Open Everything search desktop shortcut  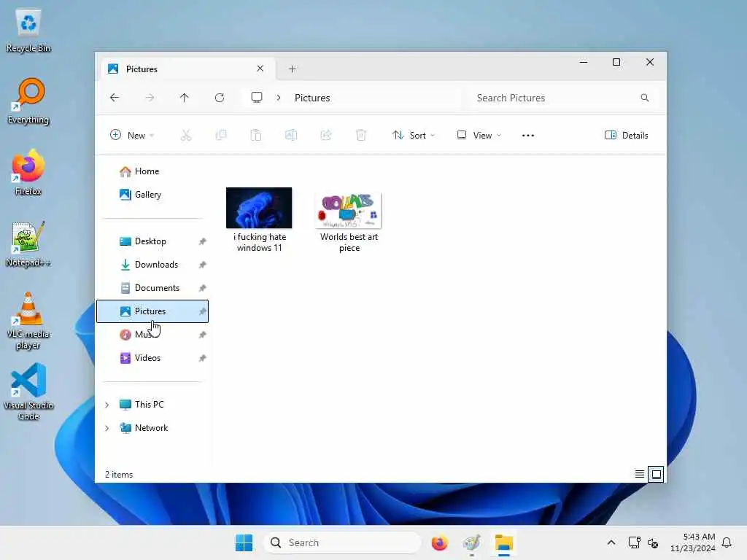coord(28,101)
